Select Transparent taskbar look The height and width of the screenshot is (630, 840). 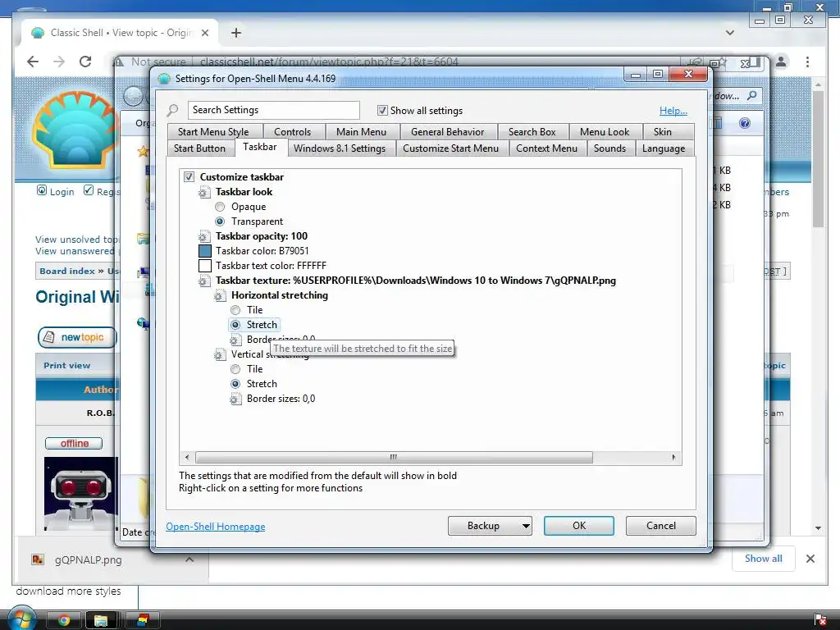(x=220, y=221)
